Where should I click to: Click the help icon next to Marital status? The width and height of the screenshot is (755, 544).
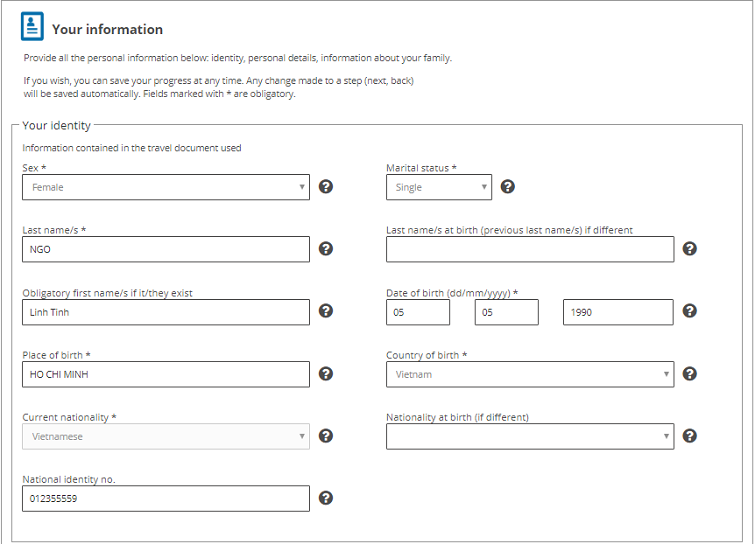[508, 187]
